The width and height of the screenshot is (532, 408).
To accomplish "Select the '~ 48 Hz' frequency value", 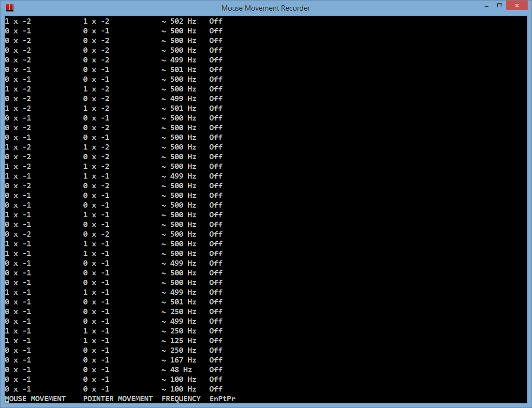I will [x=177, y=370].
